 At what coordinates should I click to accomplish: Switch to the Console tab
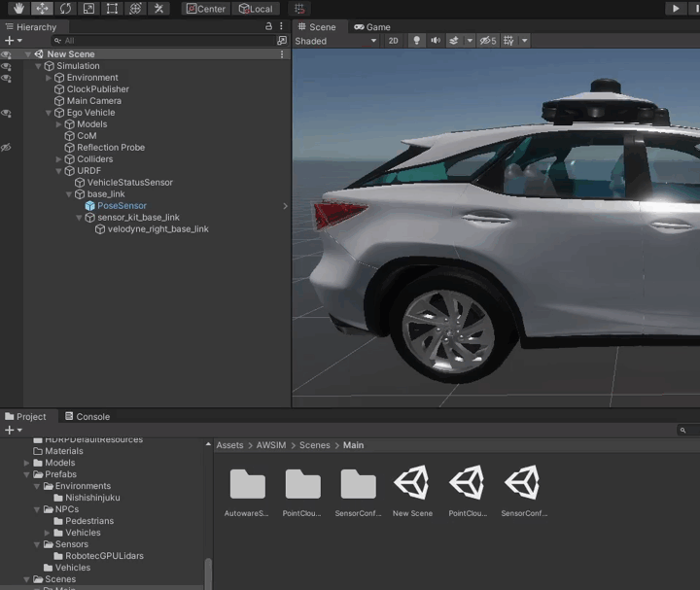tap(87, 416)
